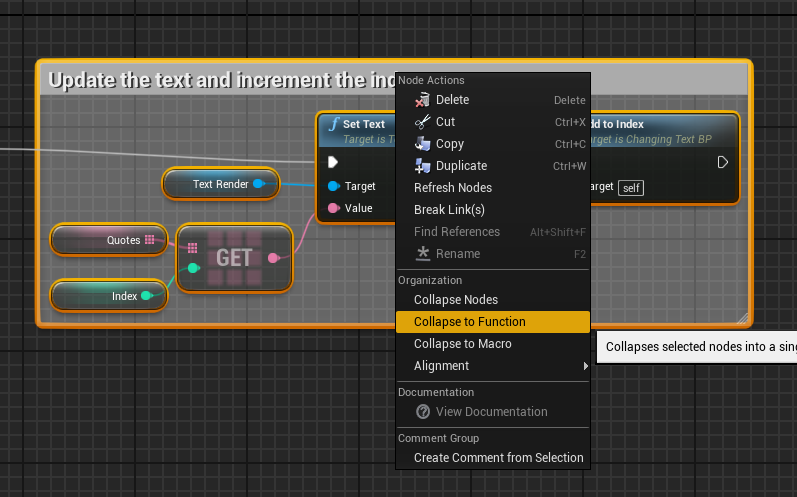Click View Documentation entry
Image resolution: width=797 pixels, height=497 pixels.
coord(493,412)
